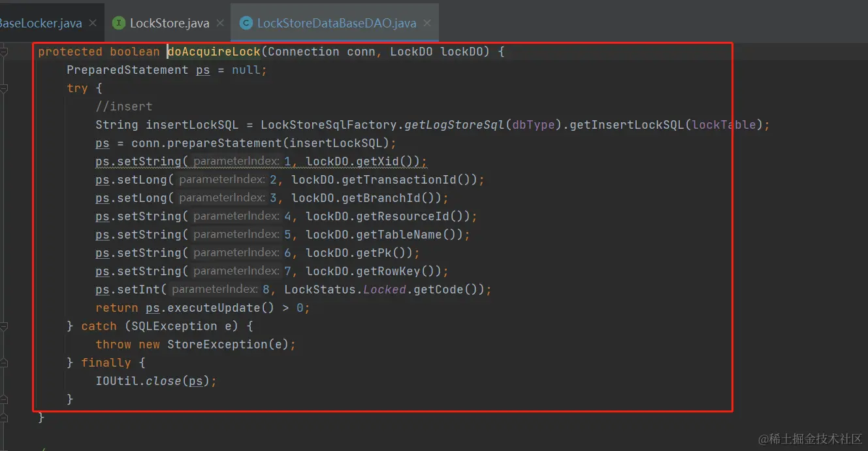Screen dimensions: 868x451
Task: Click the PreparedStatement type declaration
Action: (x=127, y=70)
